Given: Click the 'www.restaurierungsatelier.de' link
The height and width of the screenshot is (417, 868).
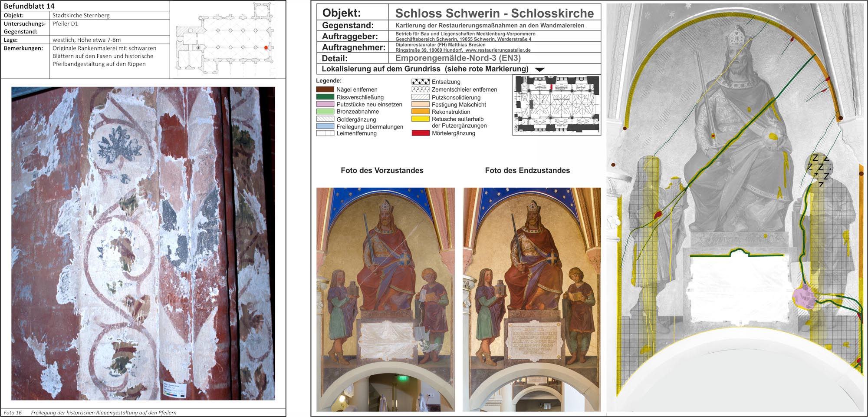Looking at the screenshot, I should [498, 50].
